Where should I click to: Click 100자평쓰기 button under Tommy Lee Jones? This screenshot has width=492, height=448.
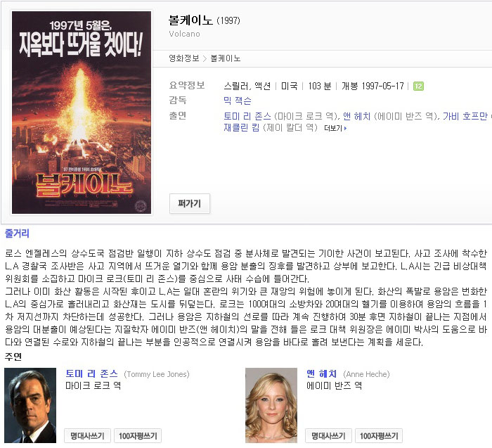click(x=138, y=436)
